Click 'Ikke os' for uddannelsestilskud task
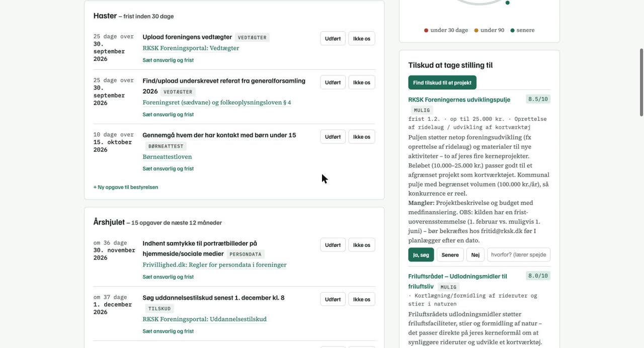 362,299
